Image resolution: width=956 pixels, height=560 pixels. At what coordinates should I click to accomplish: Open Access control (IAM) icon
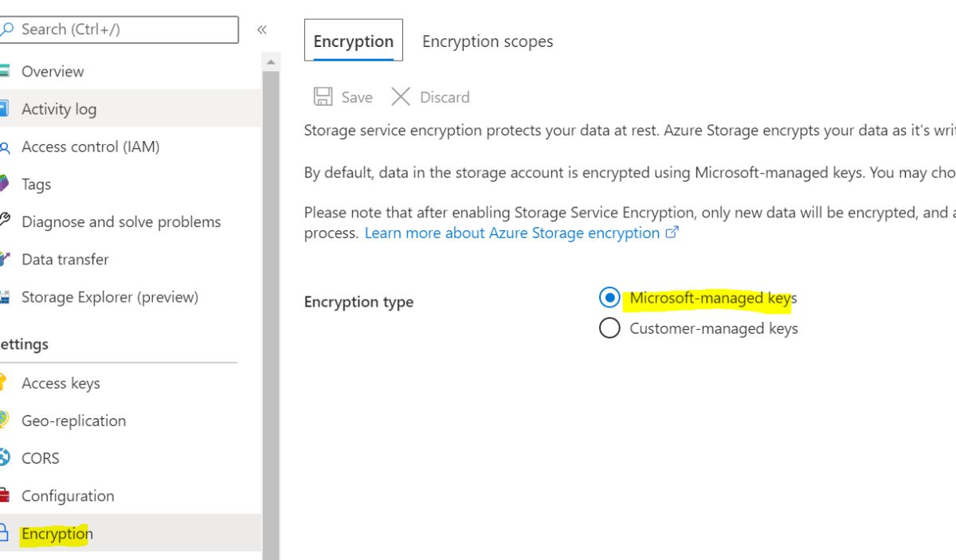tap(5, 147)
